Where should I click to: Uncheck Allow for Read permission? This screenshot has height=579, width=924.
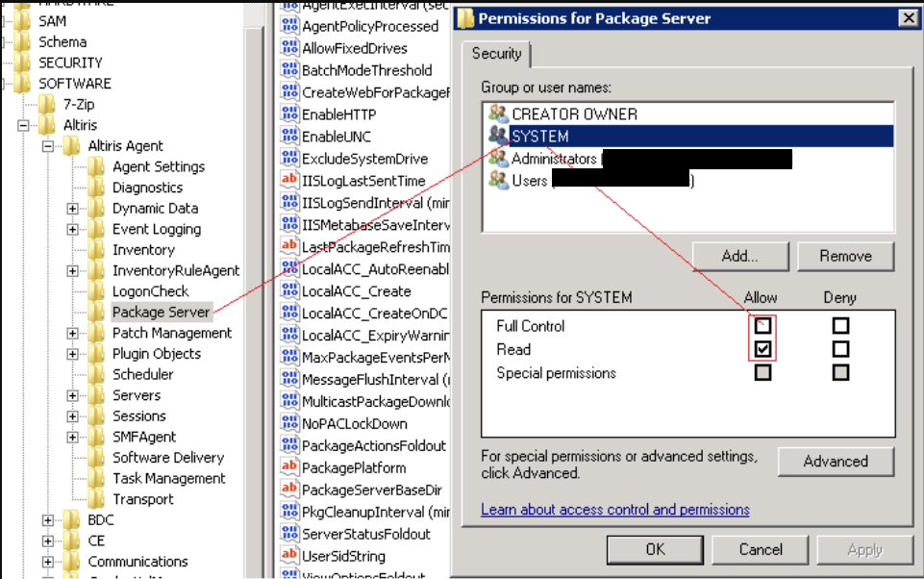pos(762,349)
